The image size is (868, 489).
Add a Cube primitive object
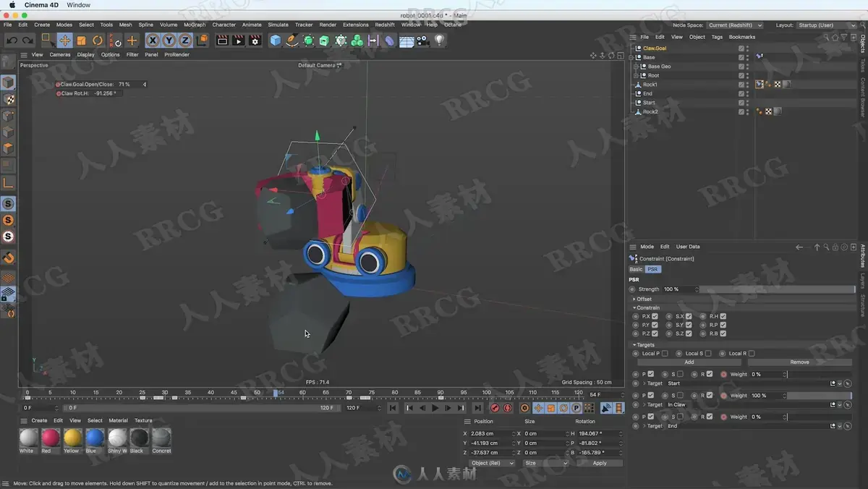click(276, 41)
